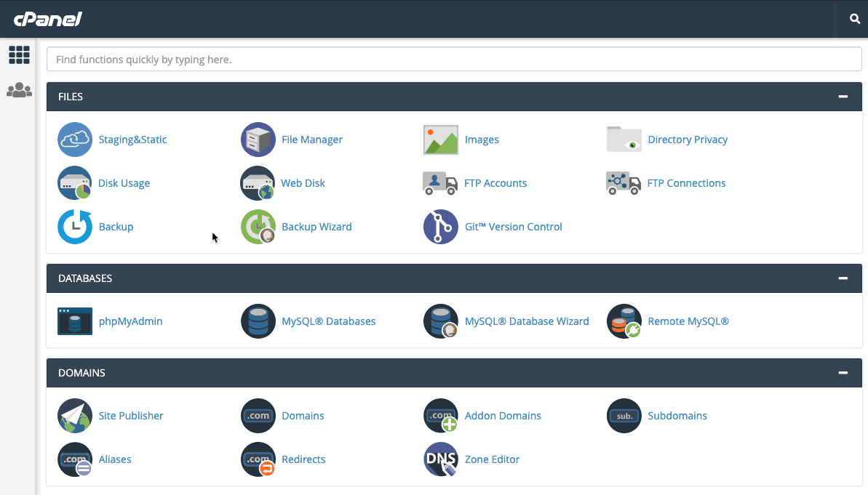
Task: Open the MySQL Databases icon
Action: tap(258, 321)
